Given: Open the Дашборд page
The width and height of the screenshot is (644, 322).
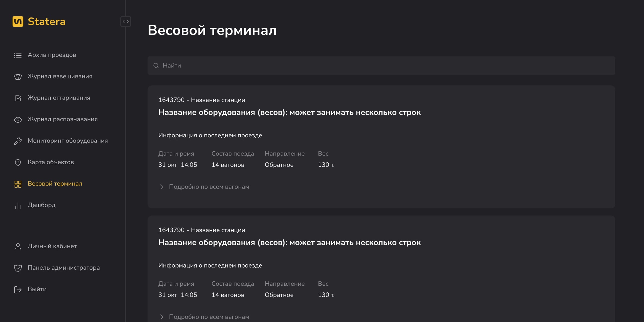Looking at the screenshot, I should click(42, 205).
